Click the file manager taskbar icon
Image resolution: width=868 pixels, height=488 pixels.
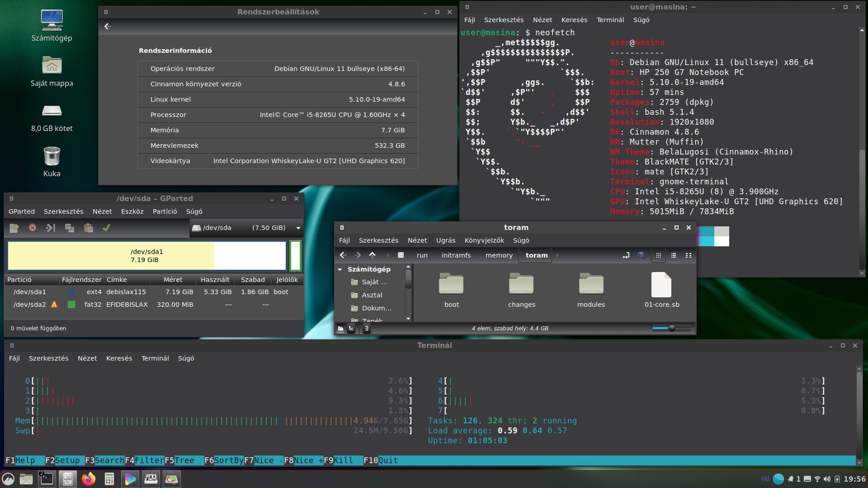pos(68,479)
